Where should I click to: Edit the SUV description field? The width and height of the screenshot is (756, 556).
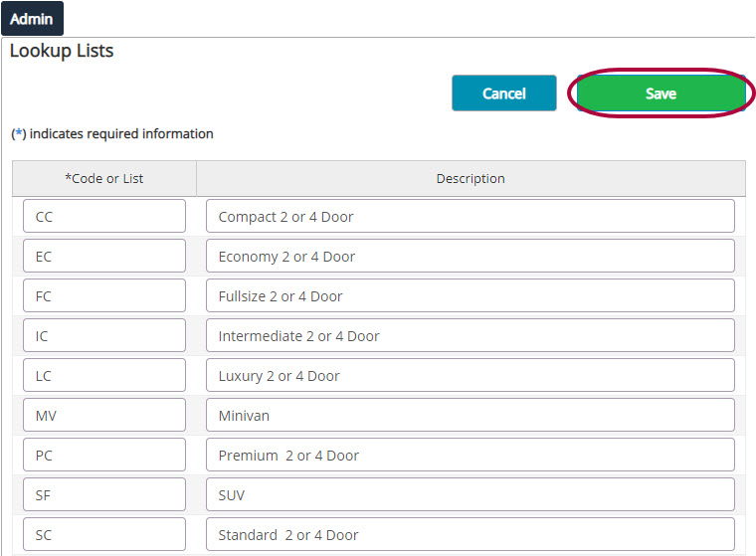click(x=471, y=494)
